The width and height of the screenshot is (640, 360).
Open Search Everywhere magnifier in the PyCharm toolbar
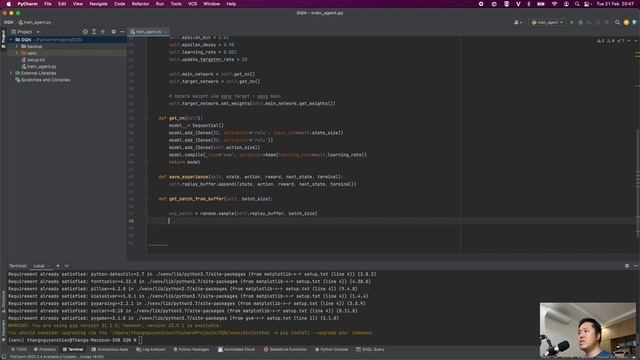(618, 22)
